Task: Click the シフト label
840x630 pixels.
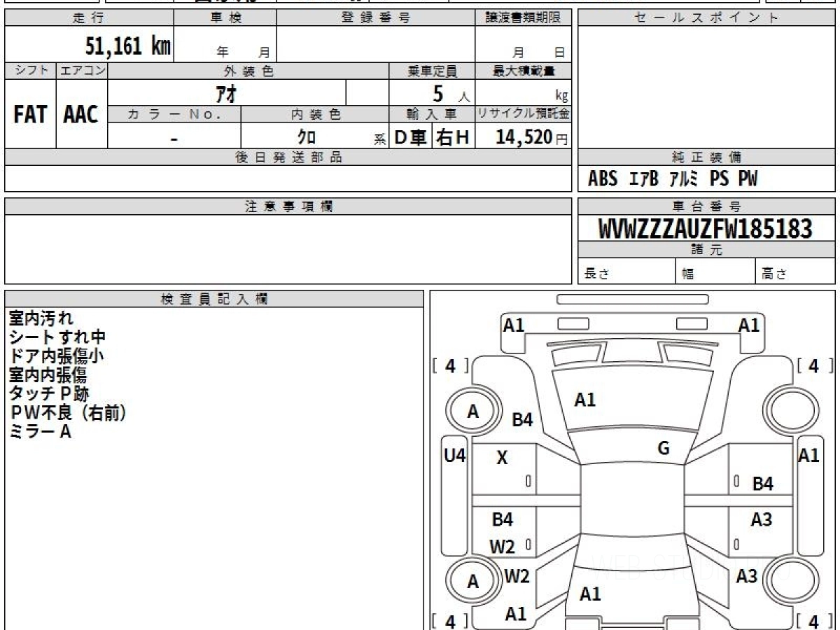Action: [31, 71]
